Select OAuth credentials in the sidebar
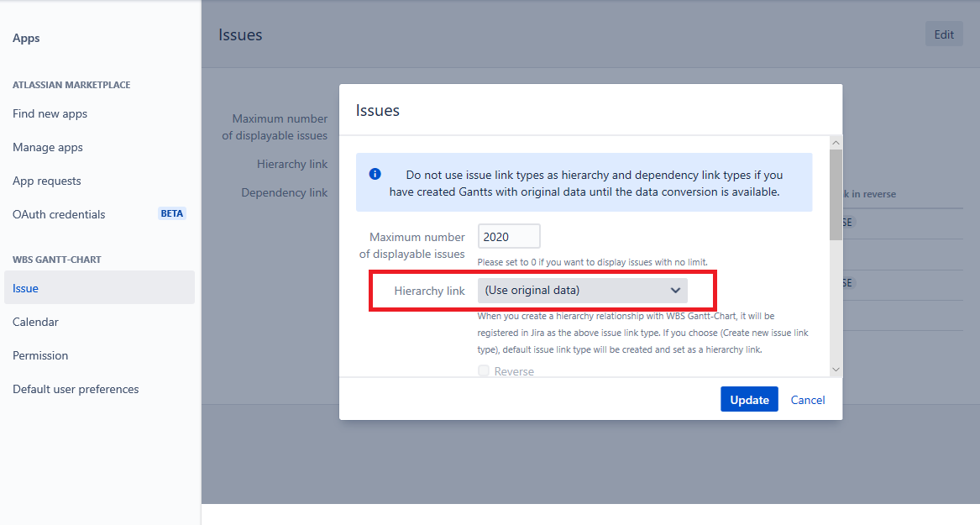This screenshot has height=525, width=980. [x=59, y=215]
